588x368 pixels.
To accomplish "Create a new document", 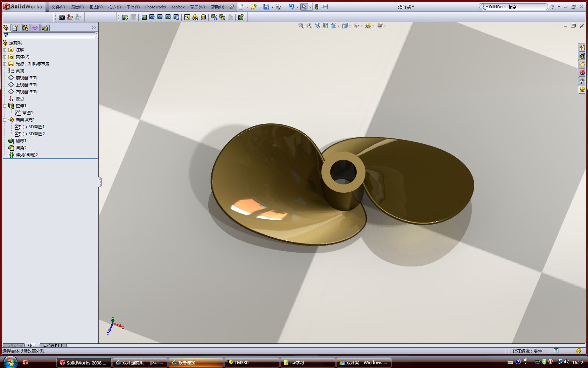I will [241, 7].
